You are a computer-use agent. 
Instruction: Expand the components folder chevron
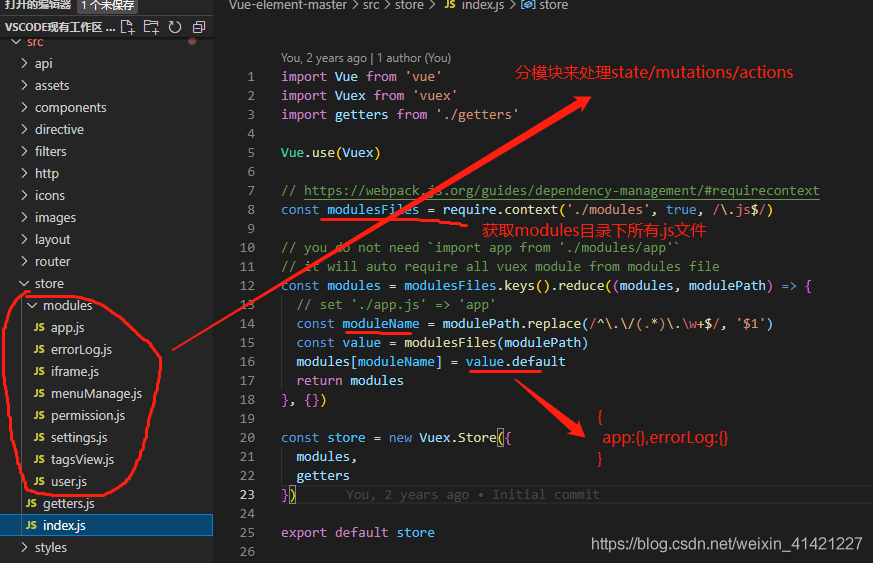coord(24,107)
